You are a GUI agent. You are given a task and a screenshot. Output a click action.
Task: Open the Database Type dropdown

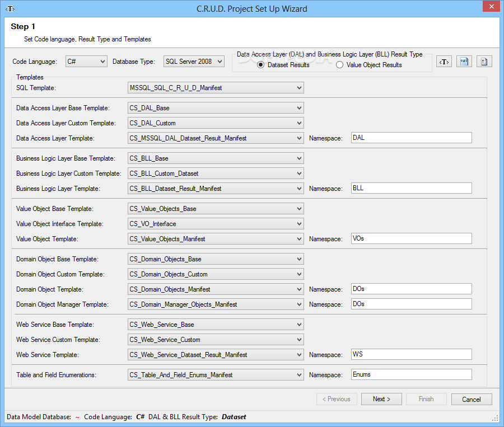click(x=194, y=62)
